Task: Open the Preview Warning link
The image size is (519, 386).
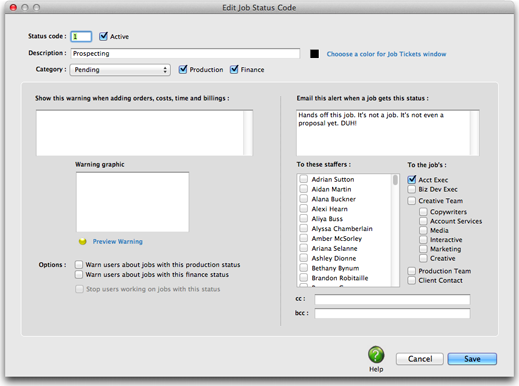Action: [x=117, y=241]
